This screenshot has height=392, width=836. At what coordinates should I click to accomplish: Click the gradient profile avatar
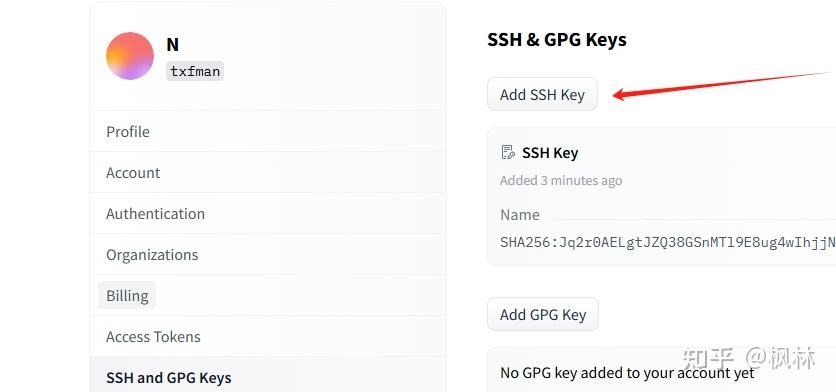(130, 56)
